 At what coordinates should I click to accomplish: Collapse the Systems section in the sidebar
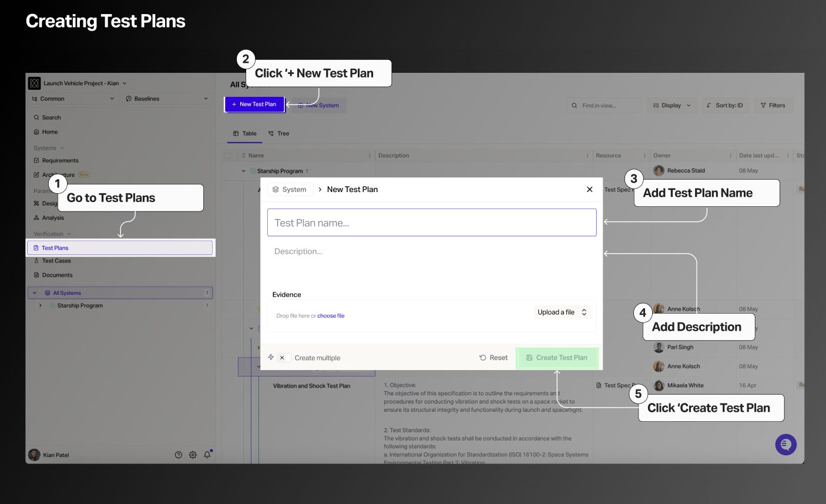pyautogui.click(x=49, y=148)
